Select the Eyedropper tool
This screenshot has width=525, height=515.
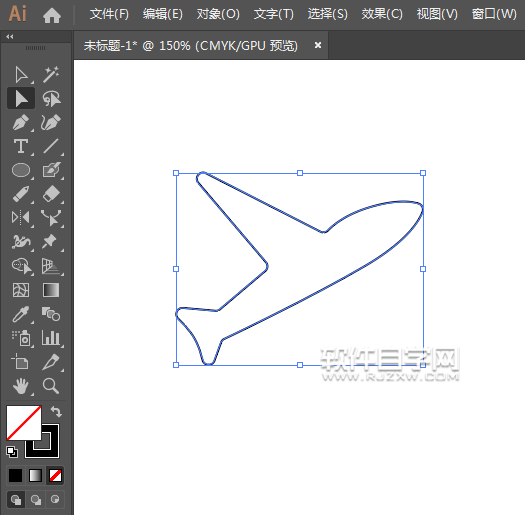[x=21, y=314]
